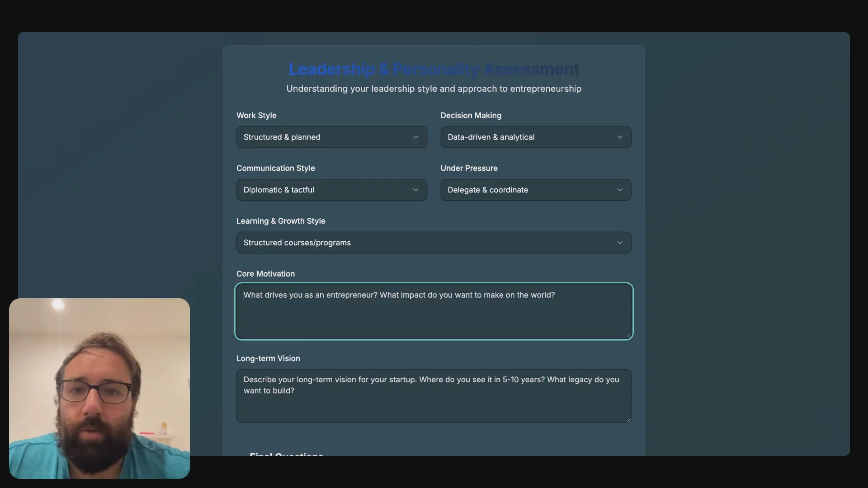Click the chevron in Communication Style field

[x=415, y=190]
